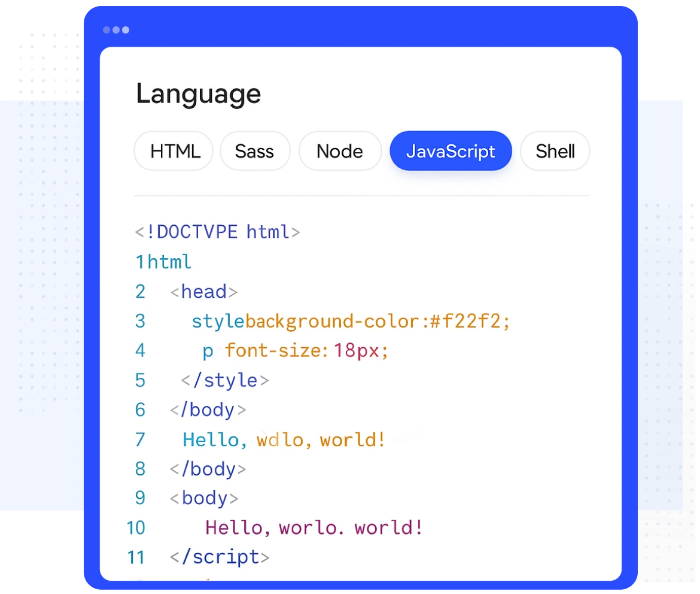Screen dimensions: 700x594
Task: Click the opening body tag on line 9
Action: (x=204, y=498)
